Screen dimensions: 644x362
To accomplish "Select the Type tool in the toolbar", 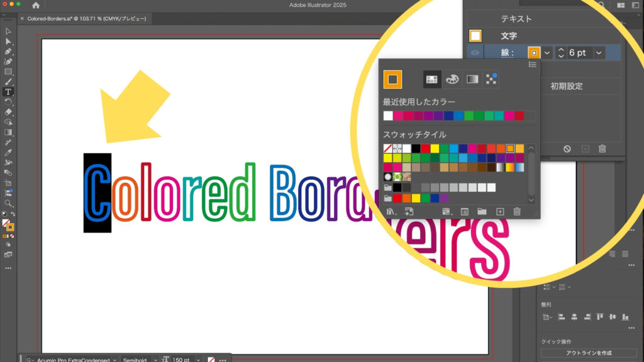I will click(x=8, y=92).
